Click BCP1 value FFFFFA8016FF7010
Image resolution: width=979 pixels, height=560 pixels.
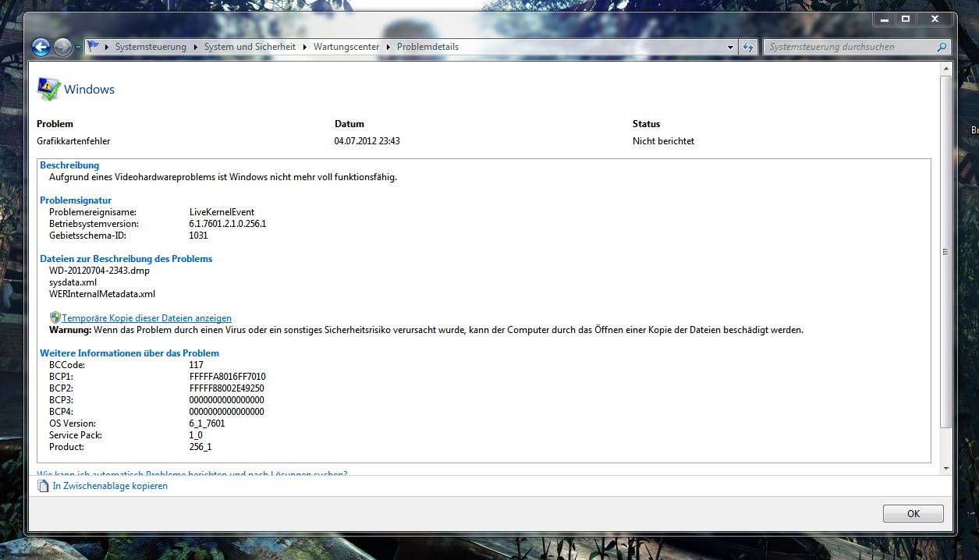point(227,377)
